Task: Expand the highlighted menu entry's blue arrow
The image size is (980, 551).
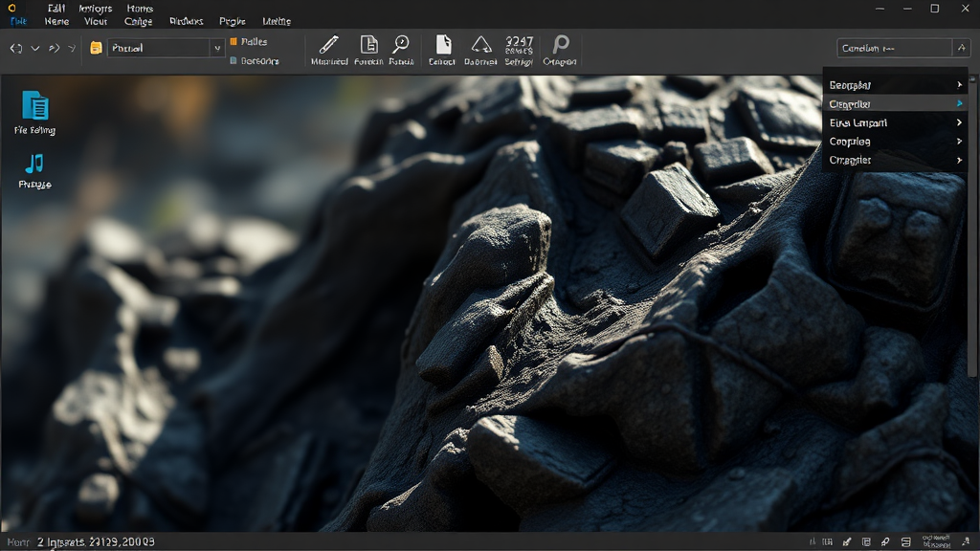Action: [959, 103]
